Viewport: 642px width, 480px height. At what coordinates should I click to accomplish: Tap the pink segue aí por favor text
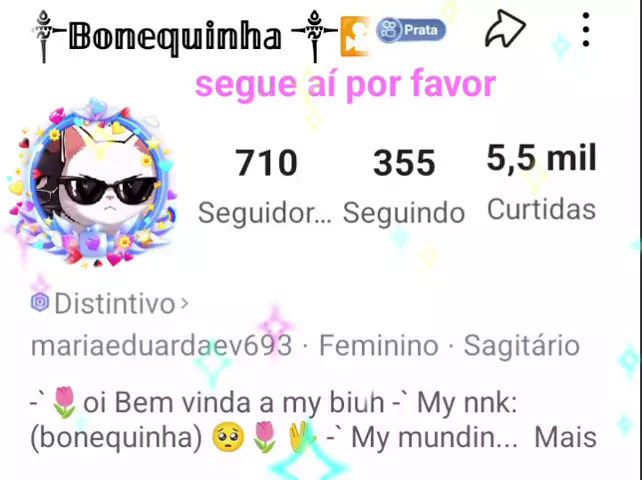tap(346, 84)
